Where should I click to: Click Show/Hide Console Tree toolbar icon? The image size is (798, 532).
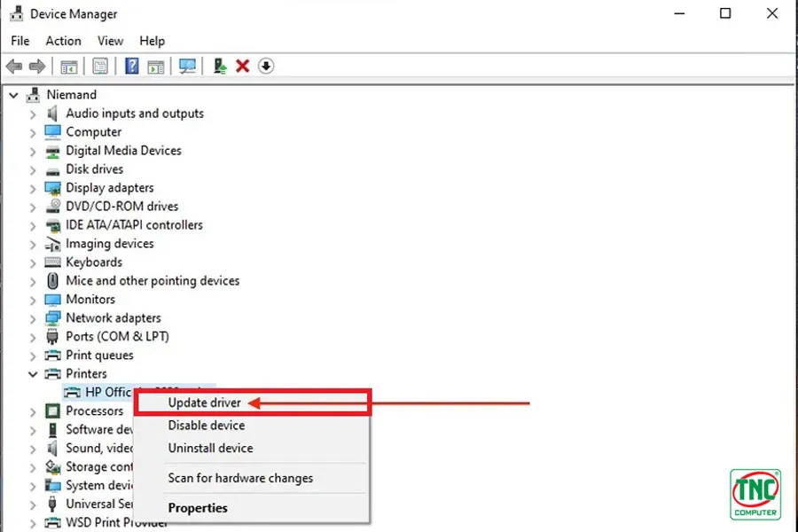[x=68, y=66]
